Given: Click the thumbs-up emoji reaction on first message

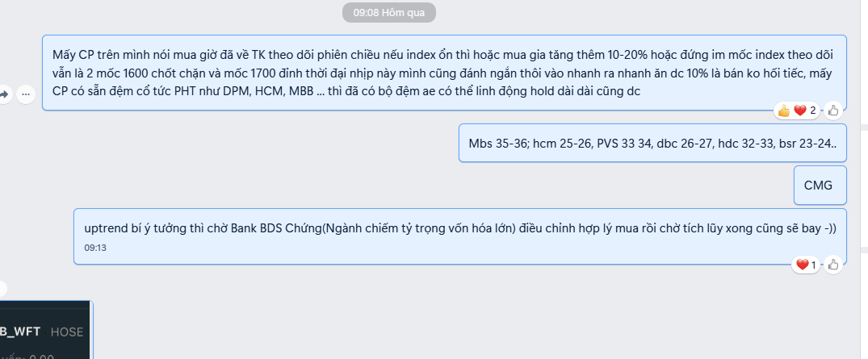Looking at the screenshot, I should tap(782, 111).
